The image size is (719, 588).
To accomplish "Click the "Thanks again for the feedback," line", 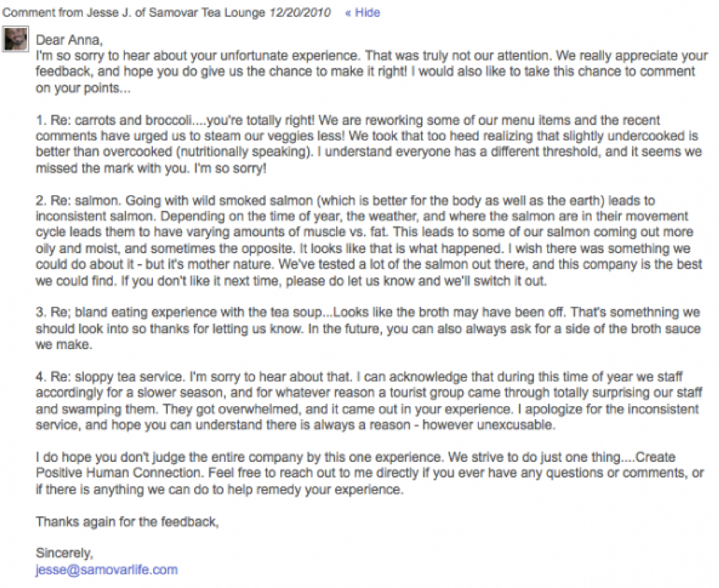I will pyautogui.click(x=127, y=522).
